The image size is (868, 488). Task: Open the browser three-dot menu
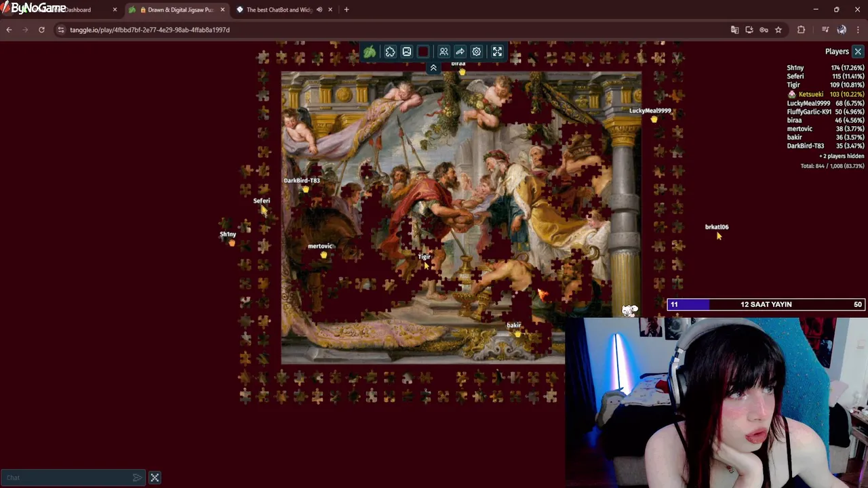coord(858,30)
